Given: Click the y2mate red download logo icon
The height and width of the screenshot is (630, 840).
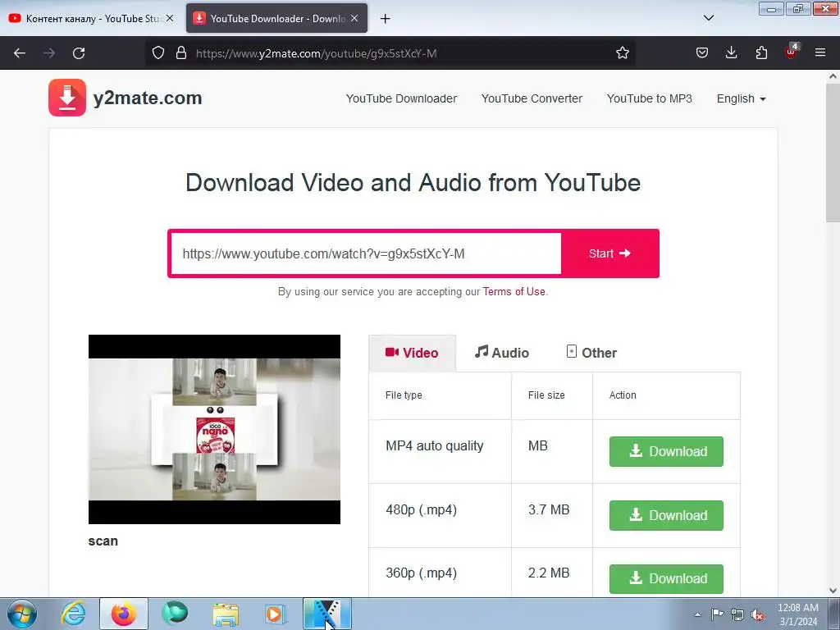Looking at the screenshot, I should click(67, 98).
